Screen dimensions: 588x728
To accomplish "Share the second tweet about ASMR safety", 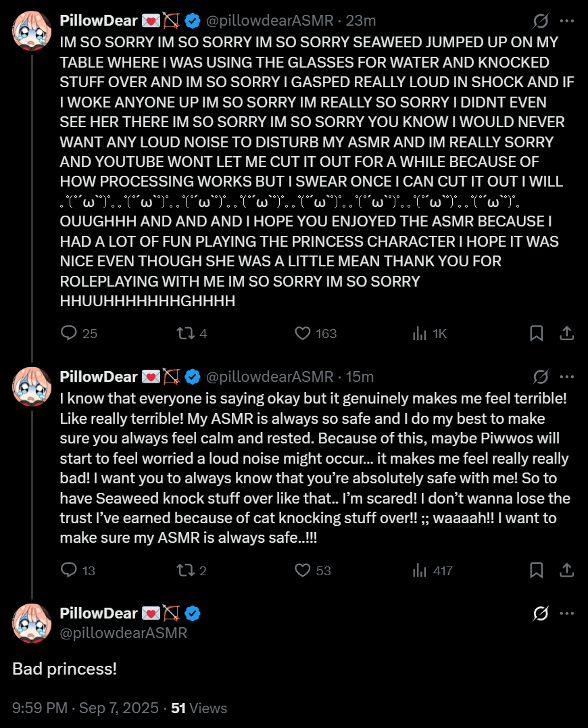I will (x=567, y=571).
